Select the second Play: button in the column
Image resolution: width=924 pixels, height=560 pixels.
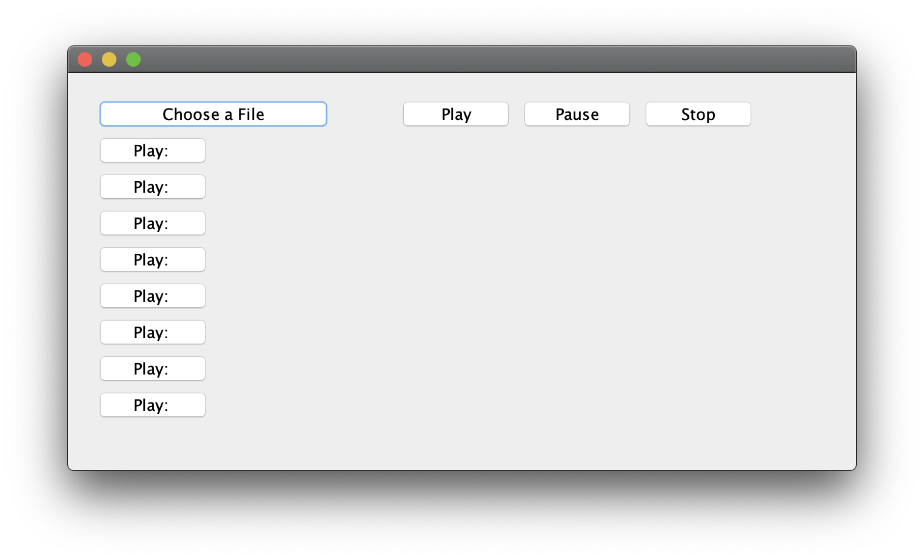153,187
